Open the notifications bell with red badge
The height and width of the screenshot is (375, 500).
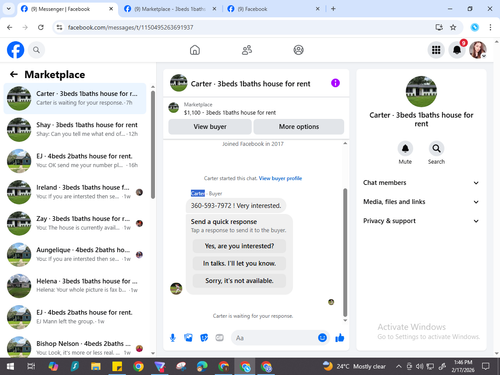pos(457,50)
